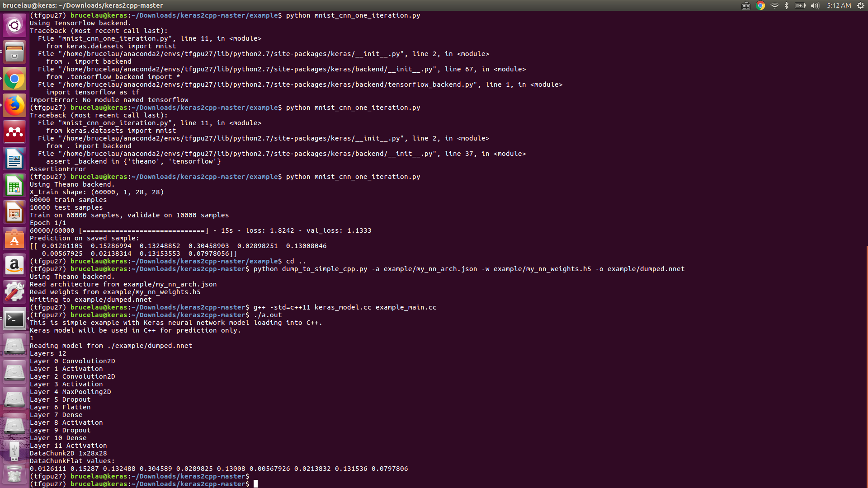
Task: Open System Settings wrench icon
Action: tap(14, 292)
